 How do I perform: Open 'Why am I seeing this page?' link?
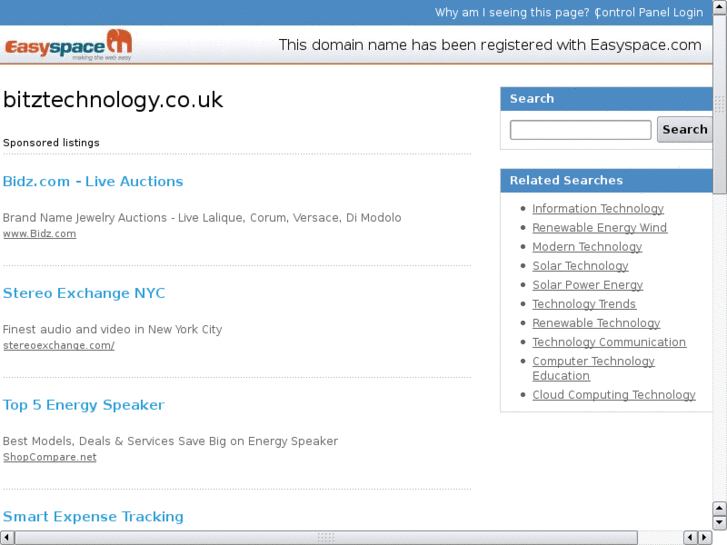[512, 13]
